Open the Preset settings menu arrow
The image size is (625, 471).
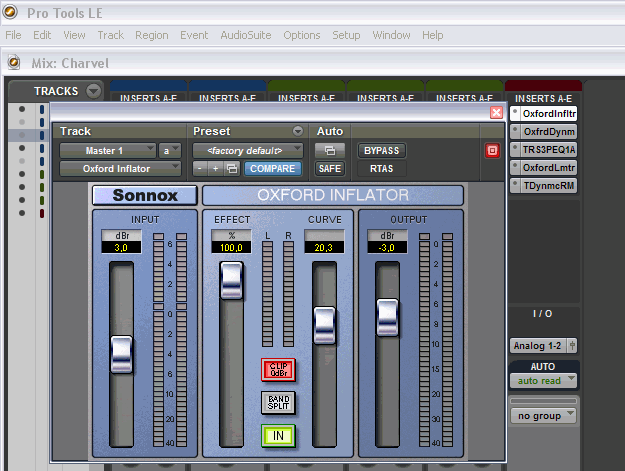(298, 131)
